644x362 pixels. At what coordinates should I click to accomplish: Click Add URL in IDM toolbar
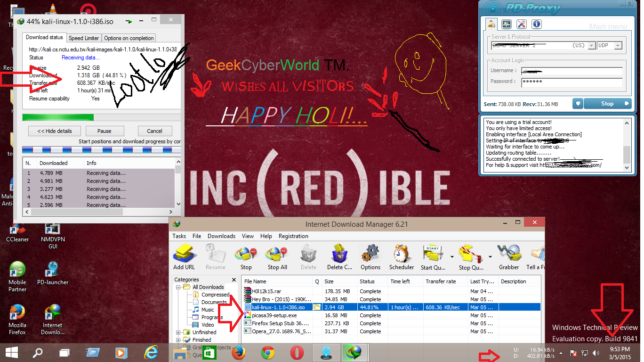(x=184, y=257)
